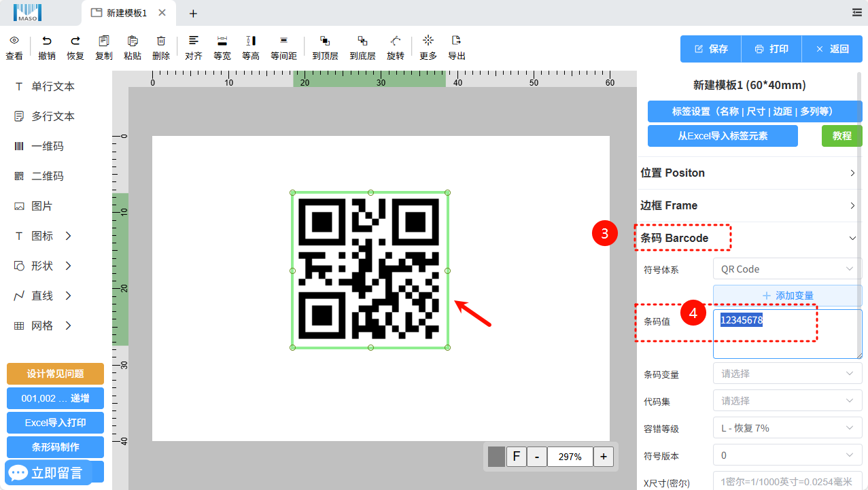Image resolution: width=868 pixels, height=490 pixels.
Task: Open the 立即留言 chat widget
Action: (x=48, y=472)
